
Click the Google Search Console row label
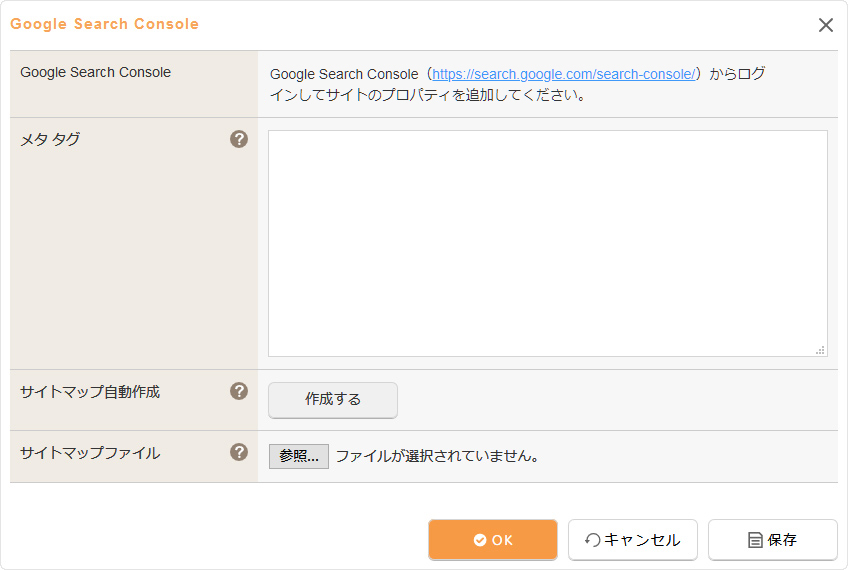[95, 72]
